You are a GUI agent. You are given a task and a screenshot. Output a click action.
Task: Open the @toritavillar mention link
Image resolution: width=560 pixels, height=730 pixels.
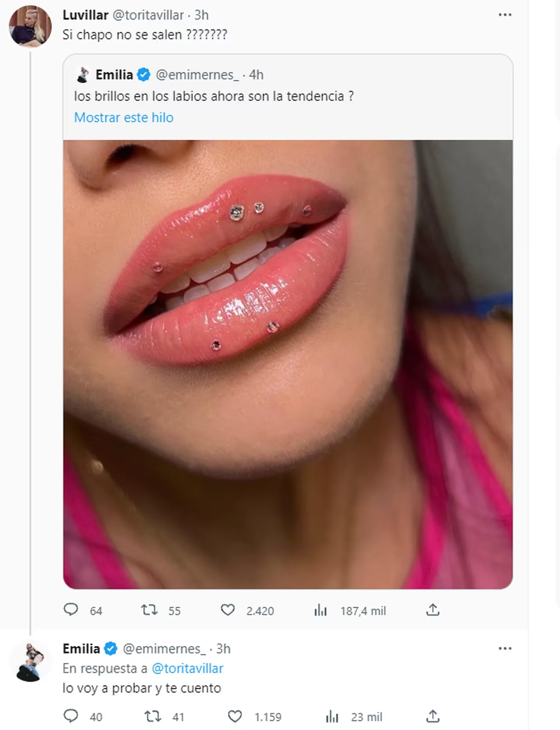tap(188, 668)
